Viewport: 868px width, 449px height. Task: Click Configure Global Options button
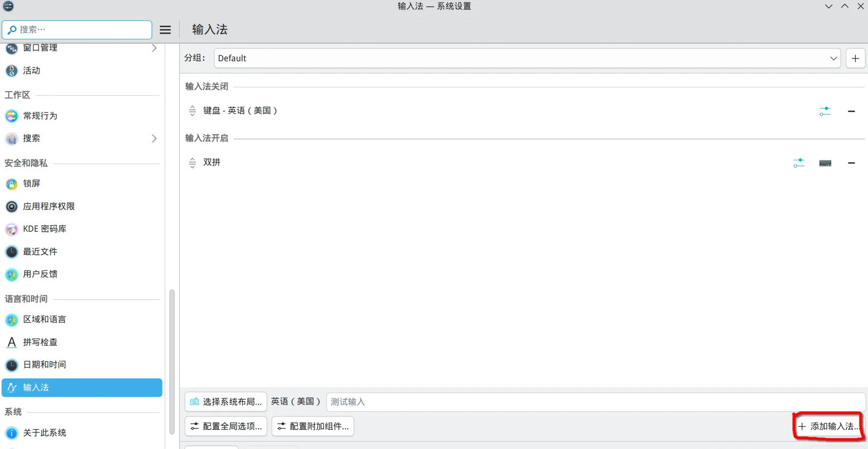(226, 426)
